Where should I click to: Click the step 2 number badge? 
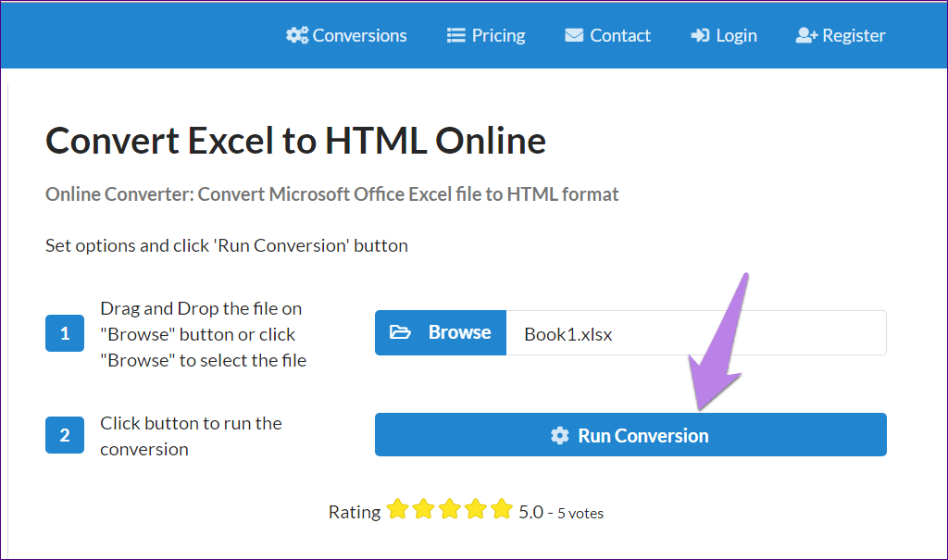65,435
